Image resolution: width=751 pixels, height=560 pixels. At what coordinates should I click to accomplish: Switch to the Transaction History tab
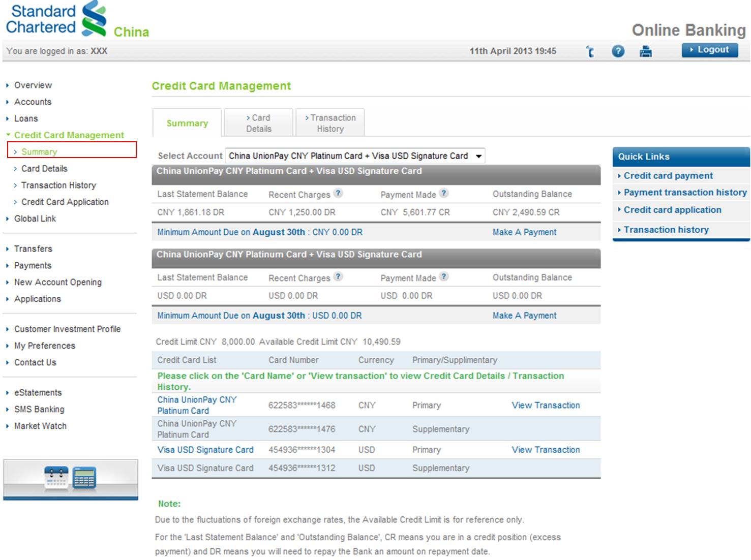click(331, 123)
